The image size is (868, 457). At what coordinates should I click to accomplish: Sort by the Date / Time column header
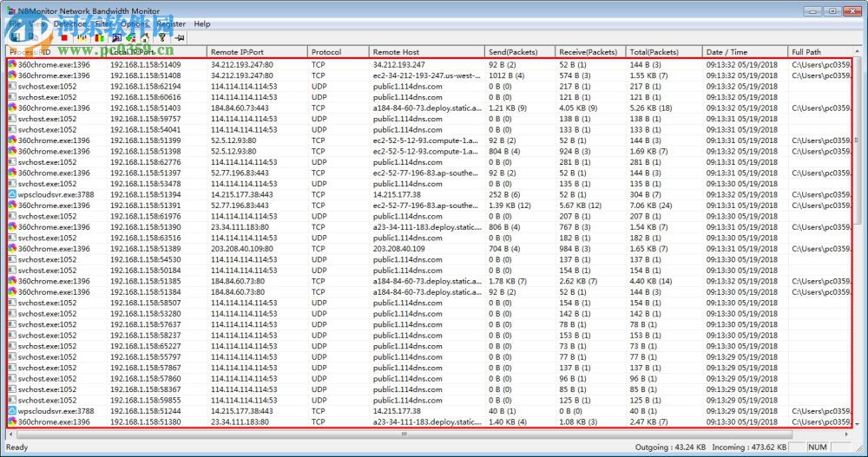tap(745, 51)
